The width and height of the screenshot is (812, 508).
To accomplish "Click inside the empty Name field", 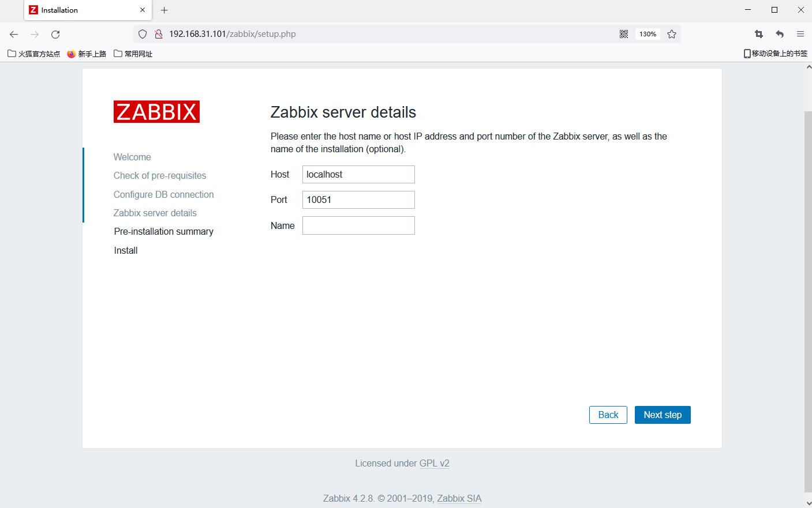I will [x=358, y=225].
